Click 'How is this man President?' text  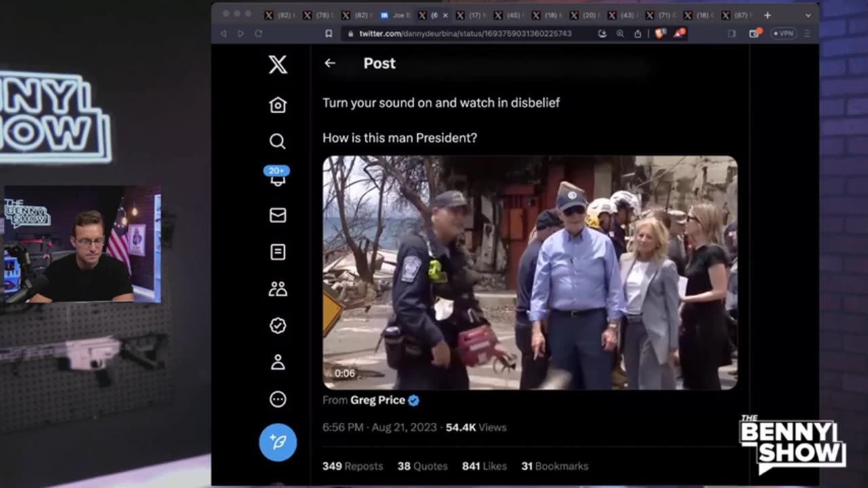400,138
